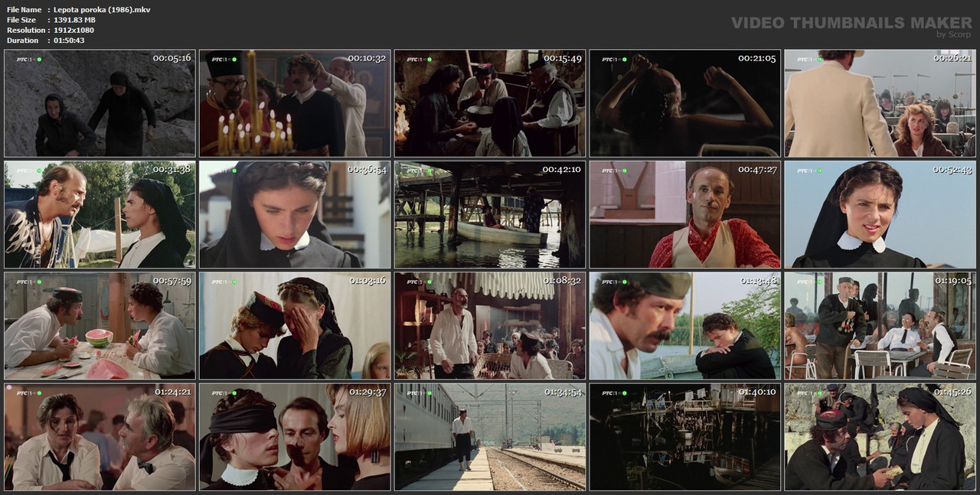Click the file size value 1391.83 MB

coord(74,20)
